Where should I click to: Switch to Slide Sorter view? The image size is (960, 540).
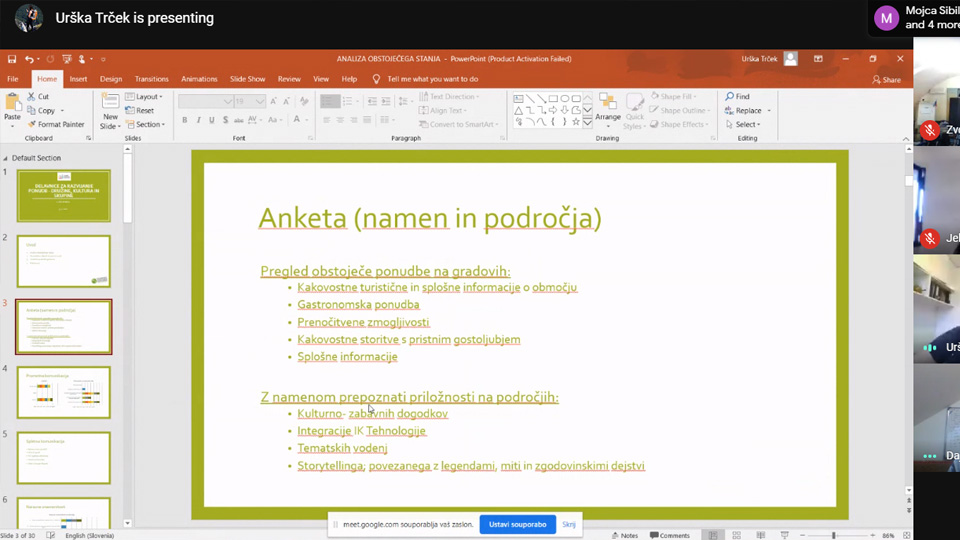tap(738, 535)
